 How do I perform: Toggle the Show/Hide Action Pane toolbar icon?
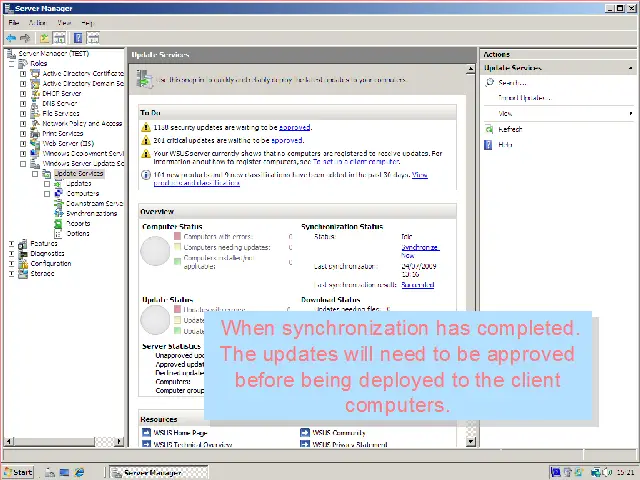coord(93,38)
